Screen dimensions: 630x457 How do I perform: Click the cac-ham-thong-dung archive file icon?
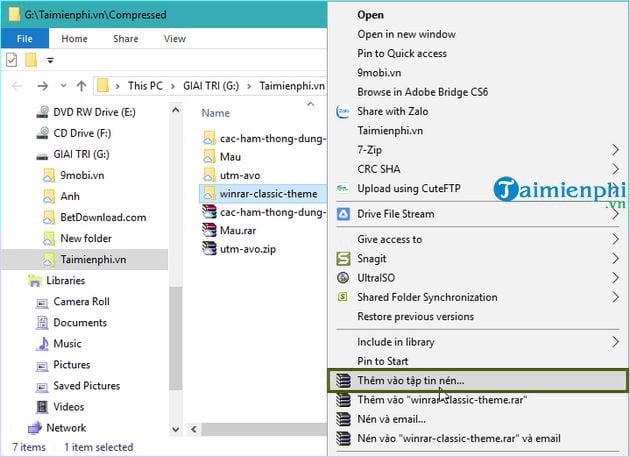209,212
